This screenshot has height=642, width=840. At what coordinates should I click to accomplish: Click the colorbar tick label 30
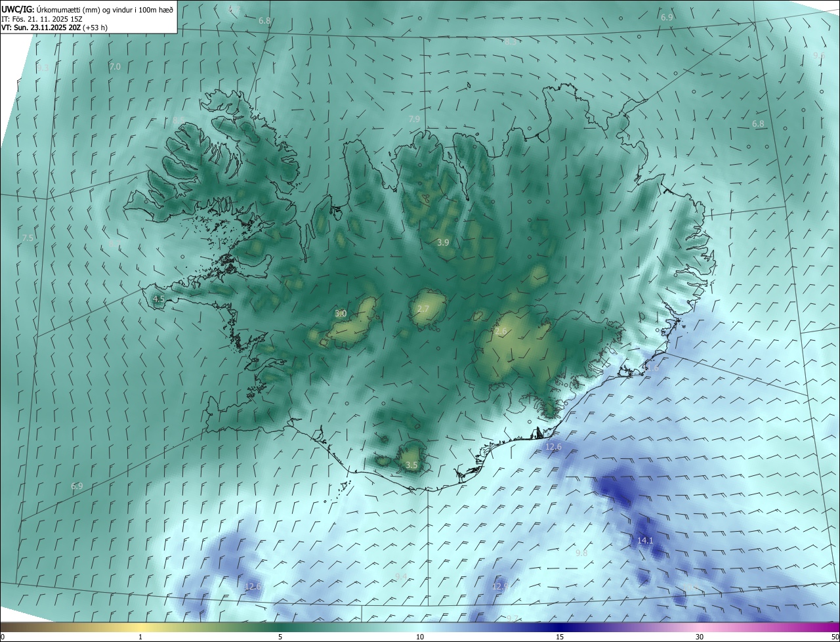(x=700, y=637)
